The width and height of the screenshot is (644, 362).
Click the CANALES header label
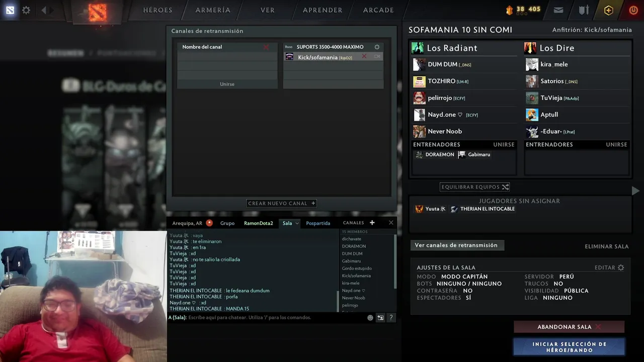[x=353, y=223]
